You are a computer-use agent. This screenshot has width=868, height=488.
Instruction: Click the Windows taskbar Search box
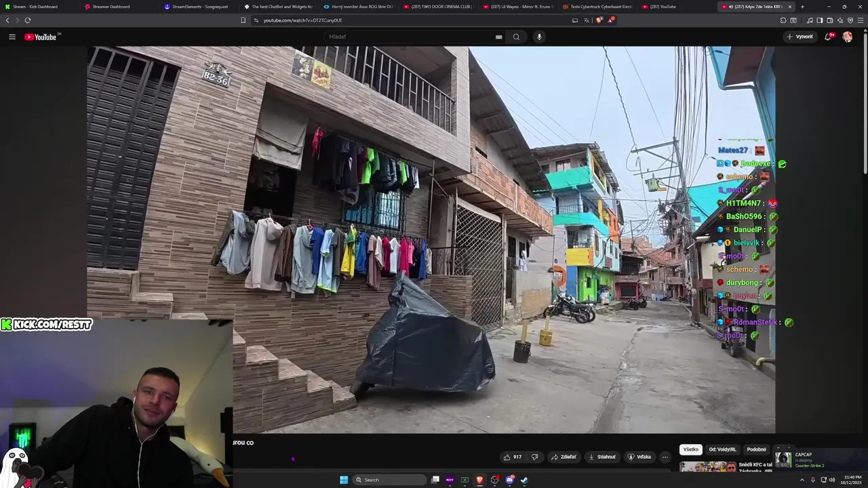(389, 480)
